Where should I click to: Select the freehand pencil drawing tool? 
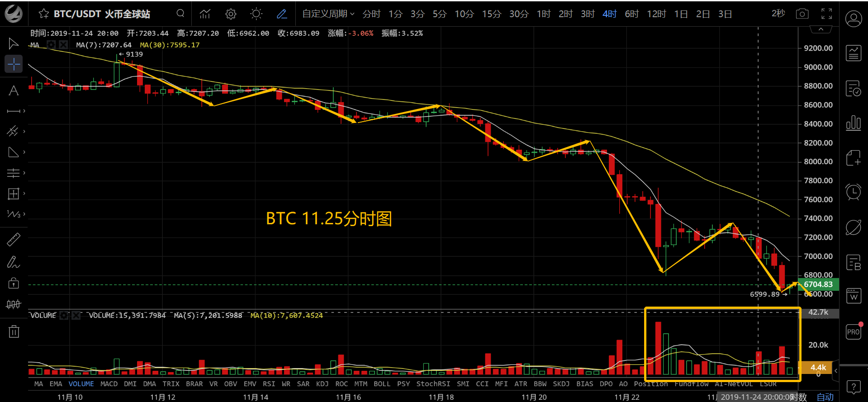[x=14, y=262]
